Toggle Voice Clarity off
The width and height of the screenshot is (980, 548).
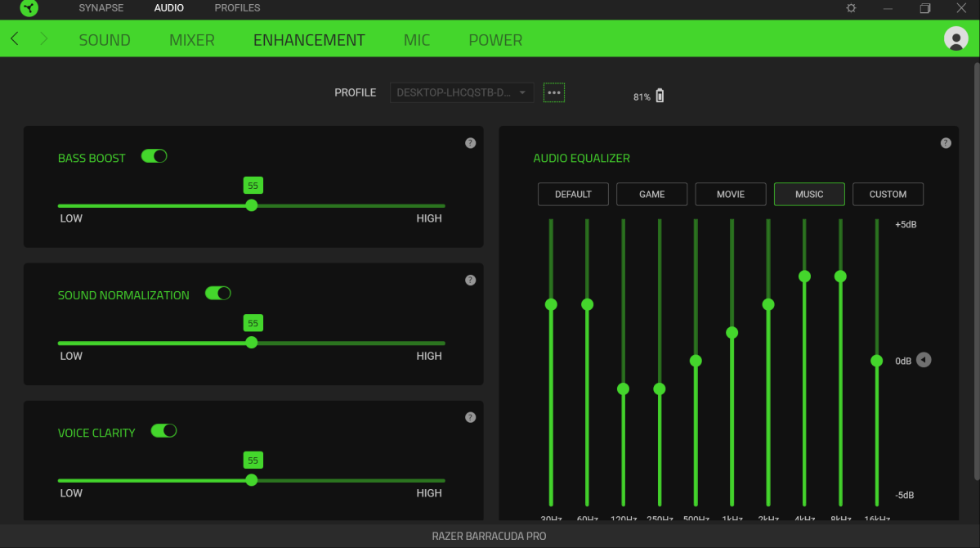(163, 431)
